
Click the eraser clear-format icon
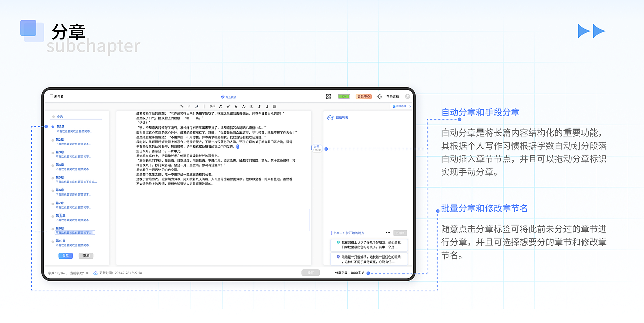pyautogui.click(x=197, y=107)
